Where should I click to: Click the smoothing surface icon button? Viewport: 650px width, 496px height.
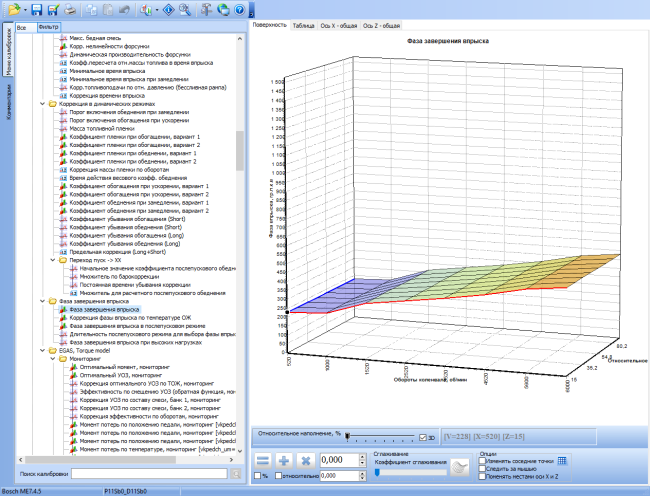pyautogui.click(x=459, y=467)
